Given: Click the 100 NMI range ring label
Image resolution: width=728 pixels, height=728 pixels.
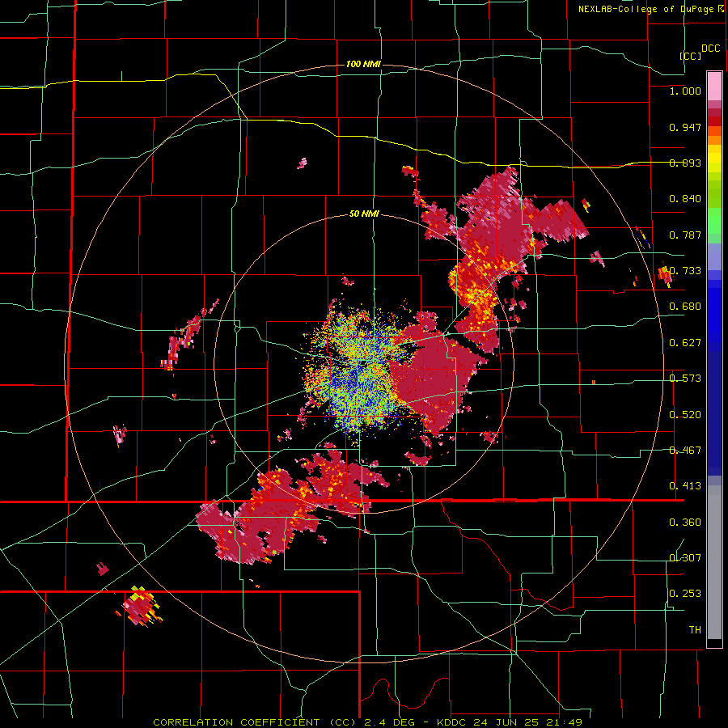Looking at the screenshot, I should tap(363, 64).
